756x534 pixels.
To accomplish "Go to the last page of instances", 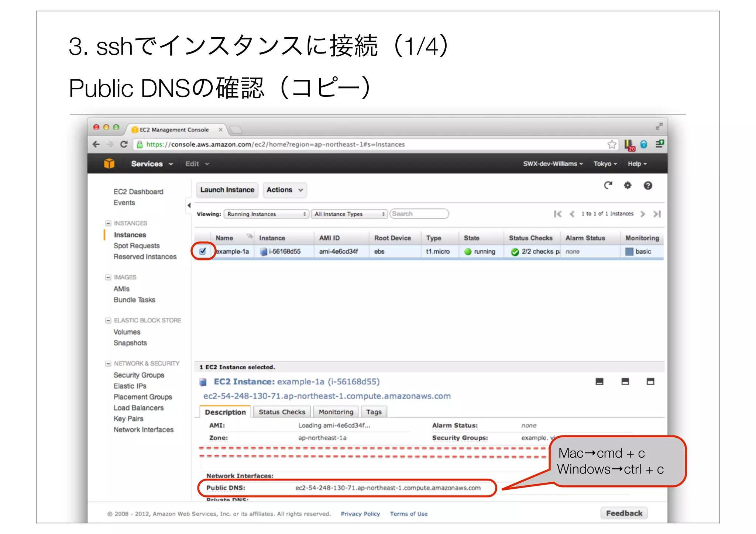I will (x=657, y=214).
